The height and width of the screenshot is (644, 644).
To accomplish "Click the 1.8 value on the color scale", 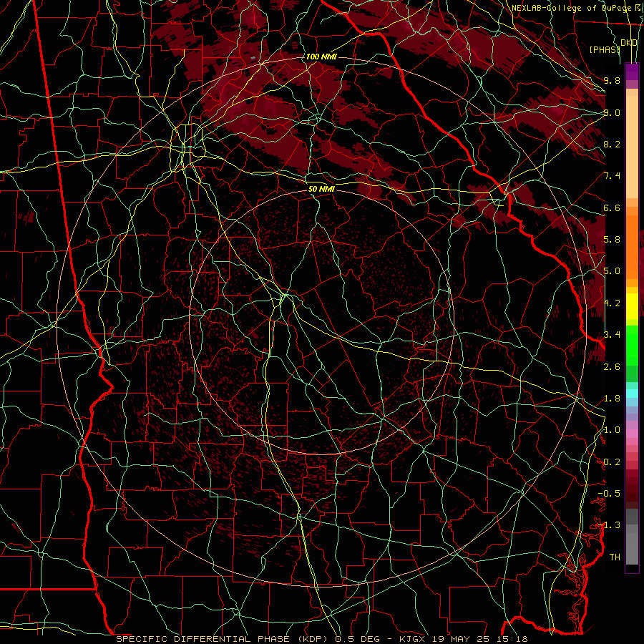I will click(x=612, y=399).
